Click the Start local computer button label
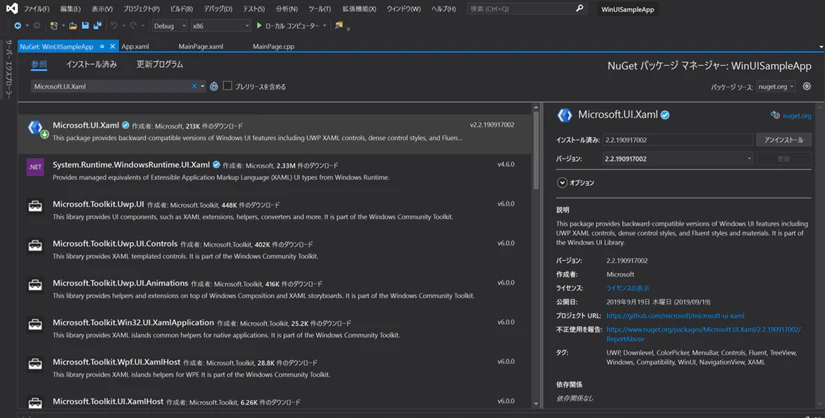 pyautogui.click(x=292, y=26)
